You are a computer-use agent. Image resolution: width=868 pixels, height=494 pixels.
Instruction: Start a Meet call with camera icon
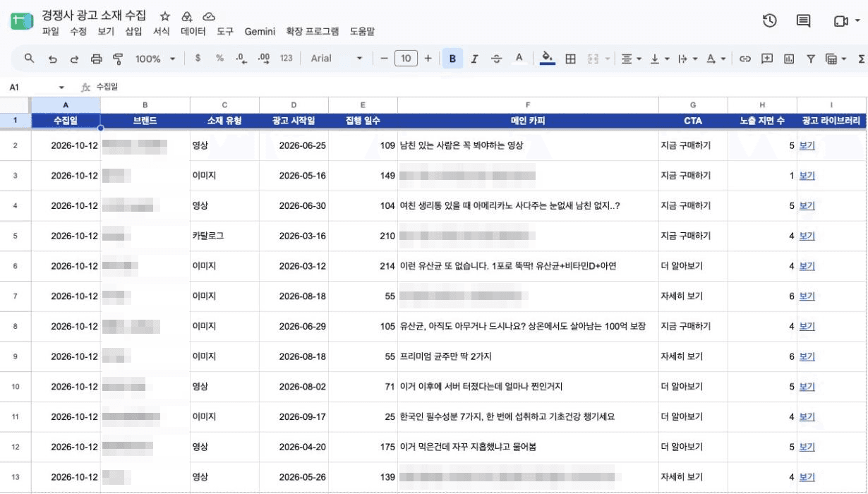(840, 21)
